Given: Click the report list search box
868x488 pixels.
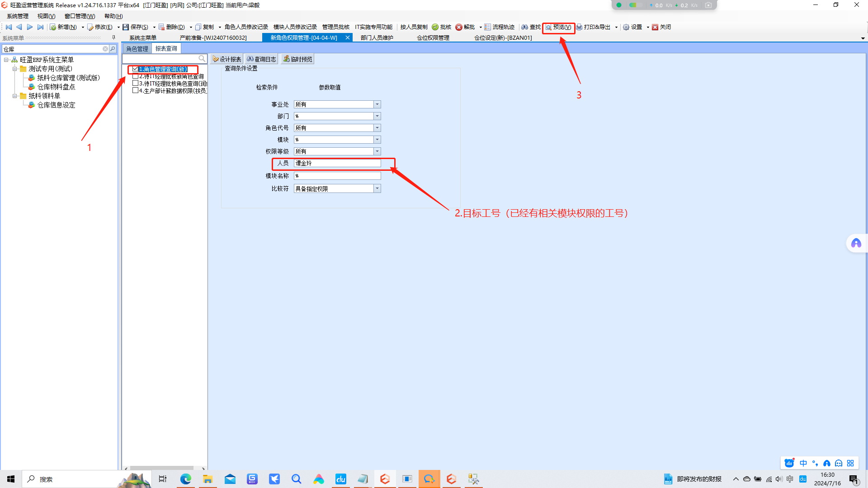Looking at the screenshot, I should point(165,59).
